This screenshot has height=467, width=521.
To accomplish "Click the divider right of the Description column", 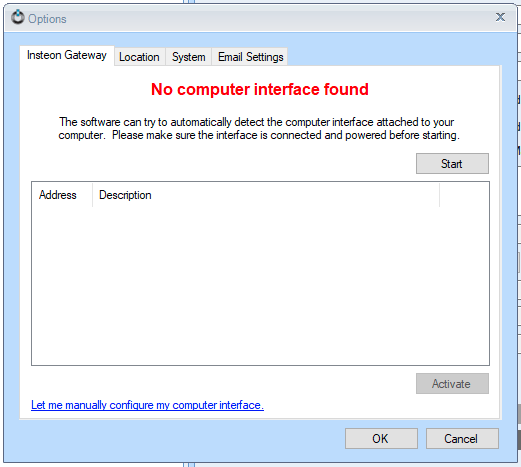I will [x=440, y=195].
